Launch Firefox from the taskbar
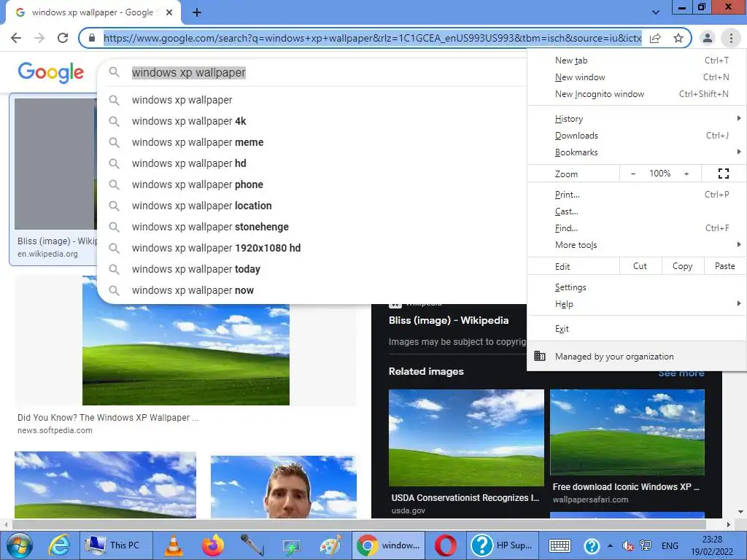The width and height of the screenshot is (747, 560). coord(212,545)
